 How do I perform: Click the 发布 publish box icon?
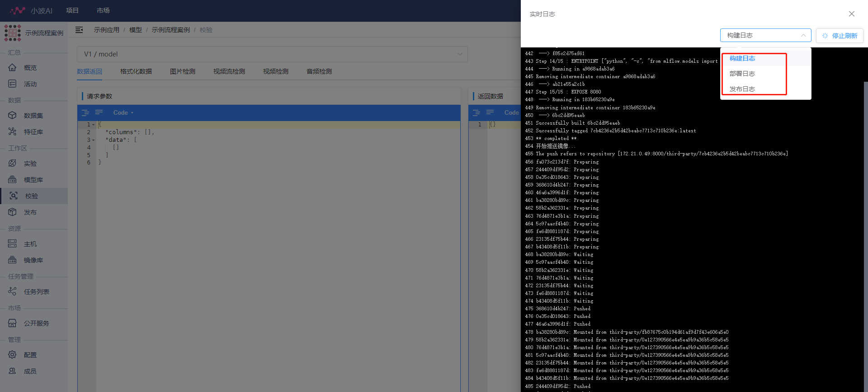point(12,212)
